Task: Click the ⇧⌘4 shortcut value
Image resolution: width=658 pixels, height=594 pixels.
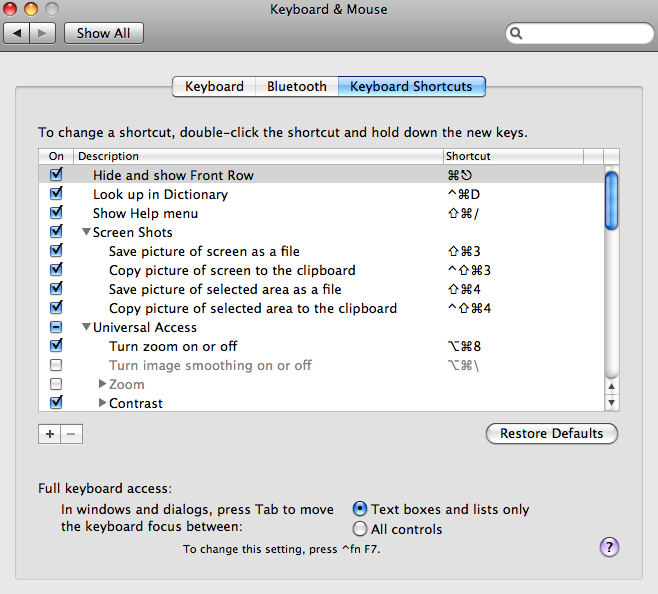Action: click(x=464, y=289)
